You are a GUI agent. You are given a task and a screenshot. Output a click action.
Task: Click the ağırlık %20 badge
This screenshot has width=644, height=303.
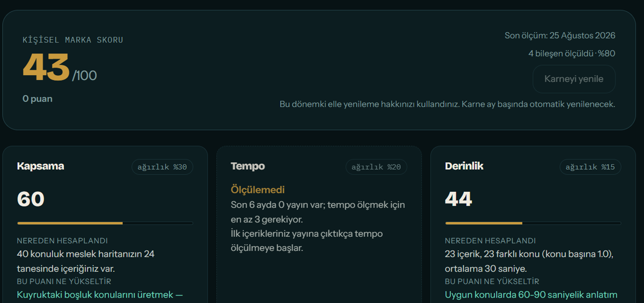[x=376, y=167]
